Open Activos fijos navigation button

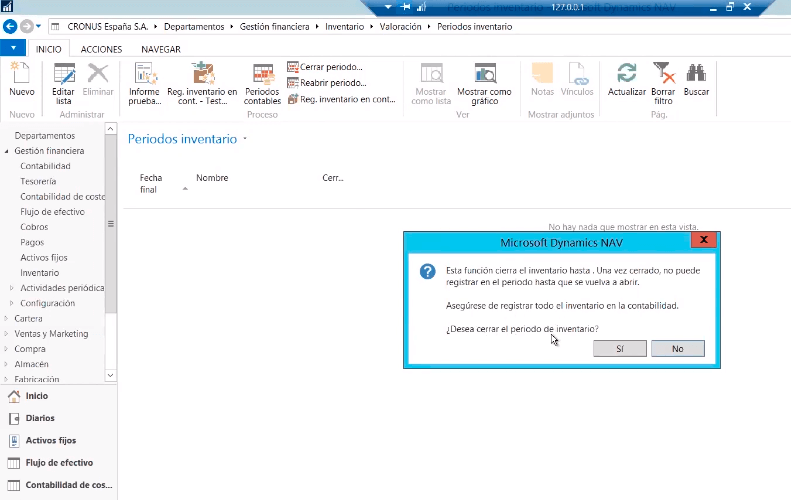click(x=50, y=440)
